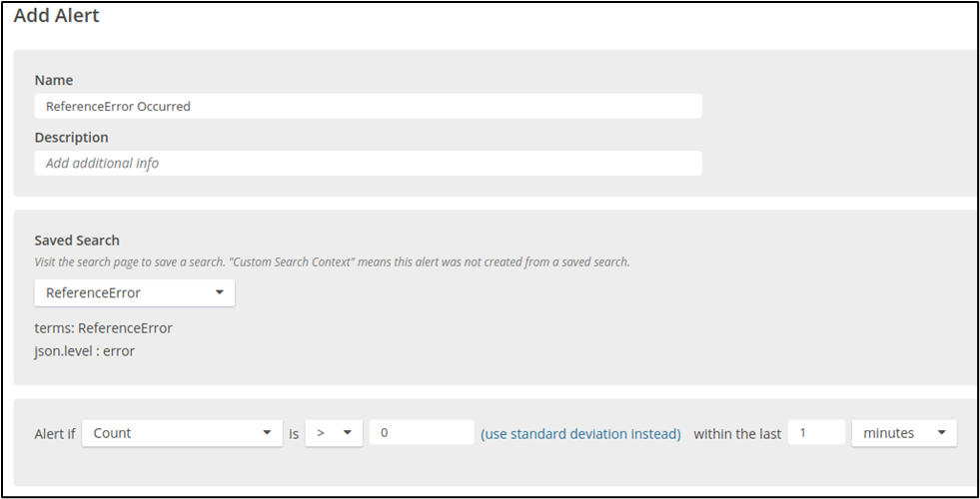
Task: Click "use standard deviation instead" link
Action: coord(580,434)
